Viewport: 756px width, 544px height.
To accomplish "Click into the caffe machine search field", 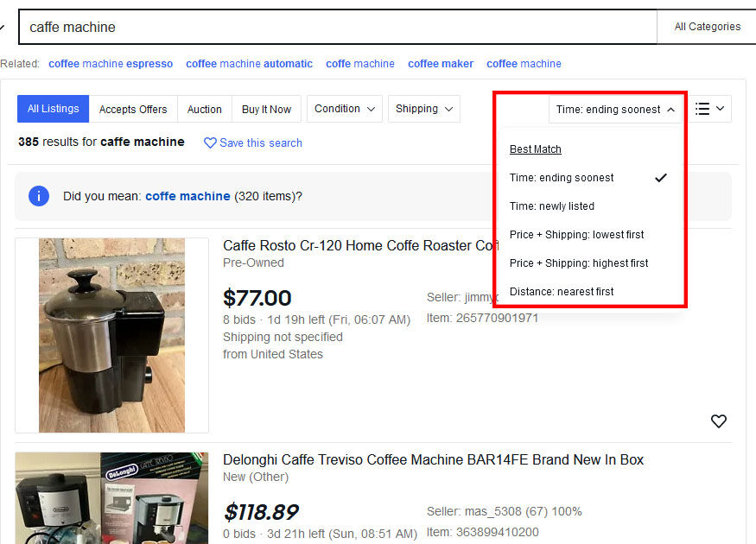I will point(338,27).
